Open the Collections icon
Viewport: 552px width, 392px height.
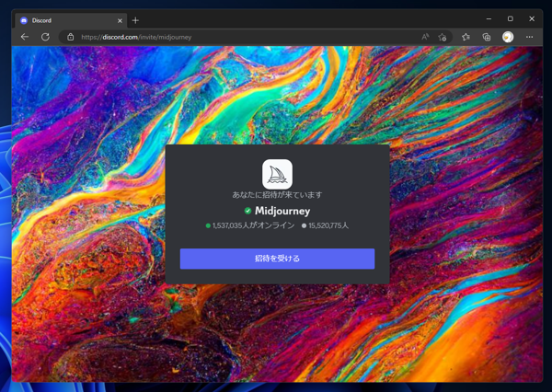click(x=486, y=37)
